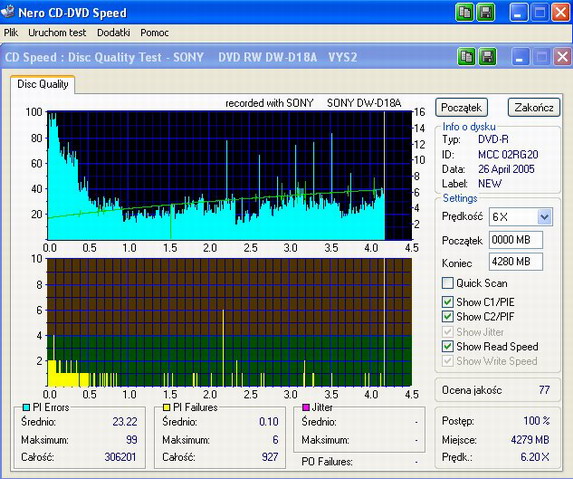This screenshot has width=573, height=479.
Task: Click the Nero app icon in title bar
Action: coord(7,11)
